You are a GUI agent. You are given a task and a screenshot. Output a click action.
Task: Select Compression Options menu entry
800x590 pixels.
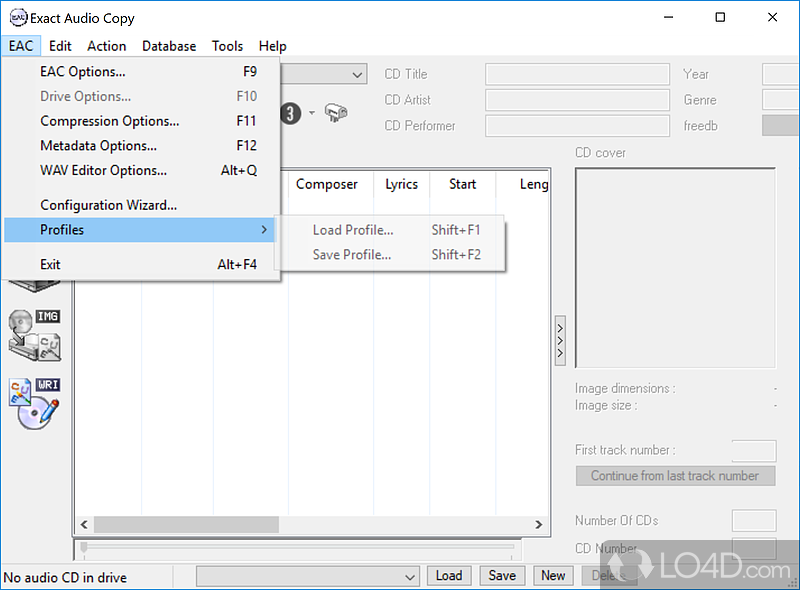(x=110, y=121)
